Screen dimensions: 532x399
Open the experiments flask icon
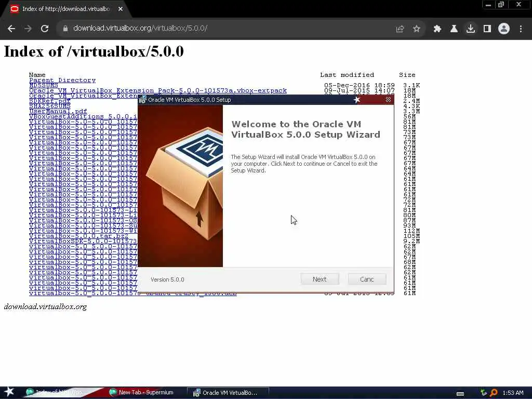454,29
